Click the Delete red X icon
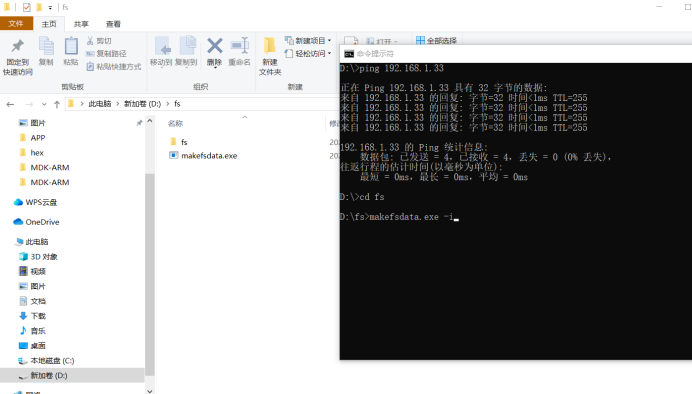This screenshot has height=394, width=692. tap(214, 46)
